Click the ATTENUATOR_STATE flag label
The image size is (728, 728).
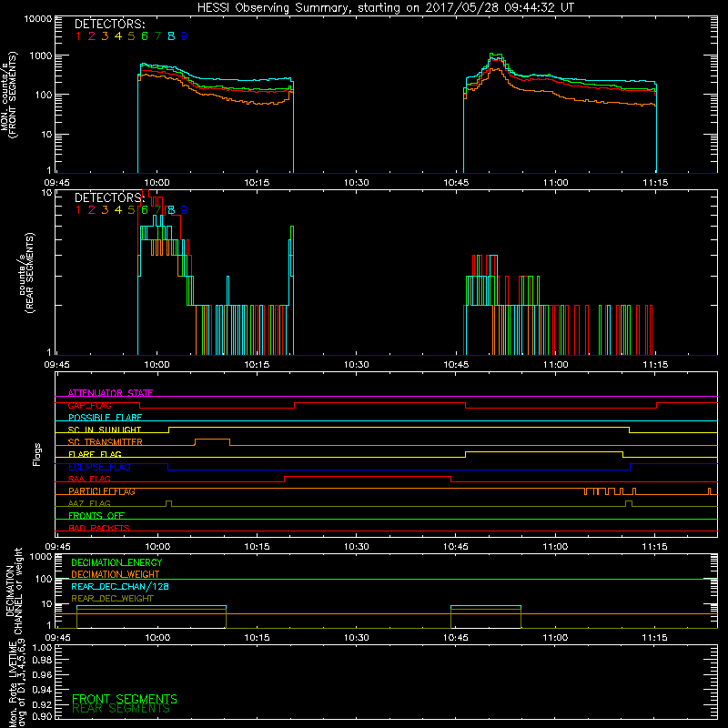coord(110,393)
